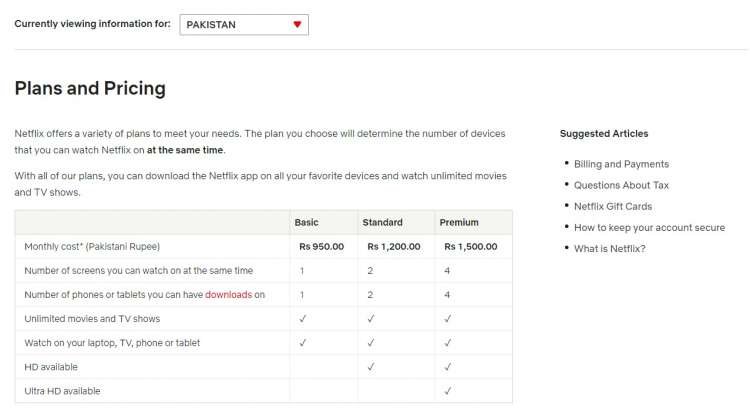Click the Standard HD available checkmark
This screenshot has height=419, width=750.
371,367
